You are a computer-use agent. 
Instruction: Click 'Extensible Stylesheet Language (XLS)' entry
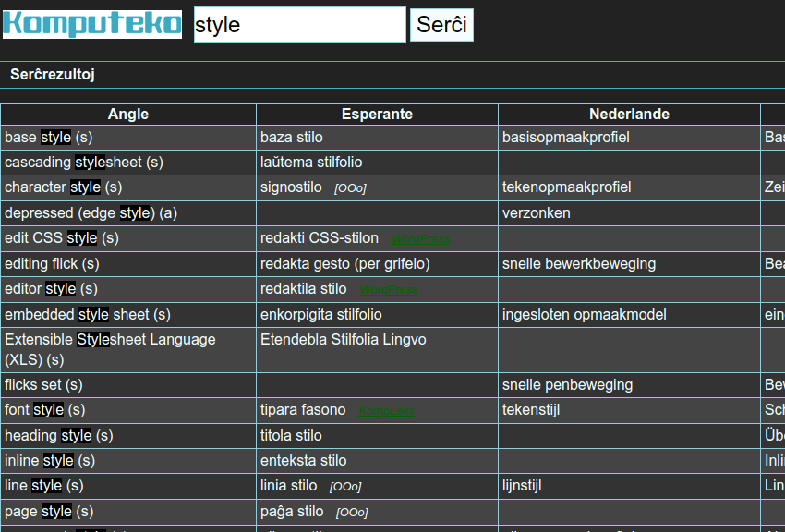[110, 349]
